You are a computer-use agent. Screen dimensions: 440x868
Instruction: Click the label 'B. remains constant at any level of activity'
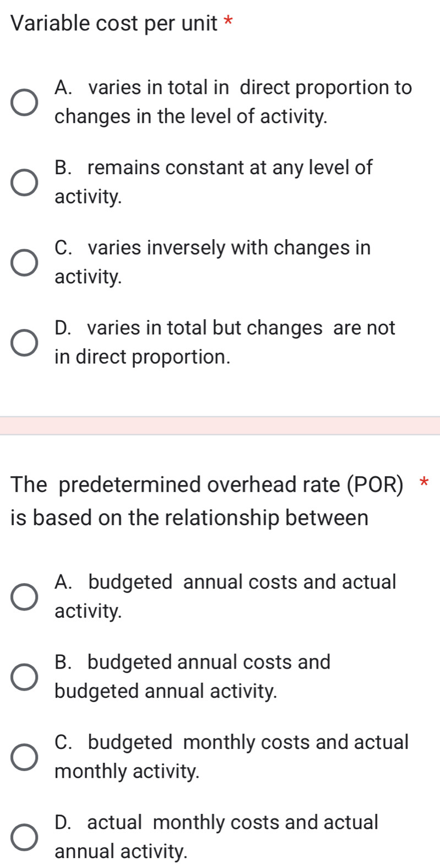coord(214,182)
